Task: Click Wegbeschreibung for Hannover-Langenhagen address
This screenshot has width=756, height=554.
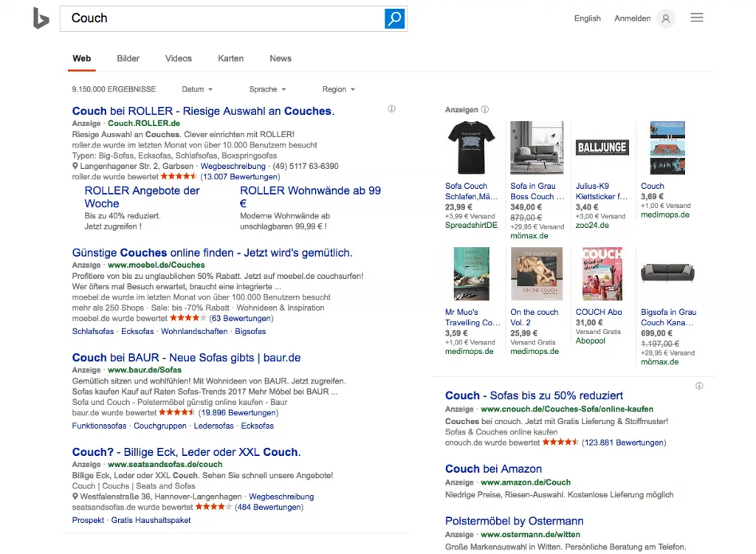Action: click(281, 496)
